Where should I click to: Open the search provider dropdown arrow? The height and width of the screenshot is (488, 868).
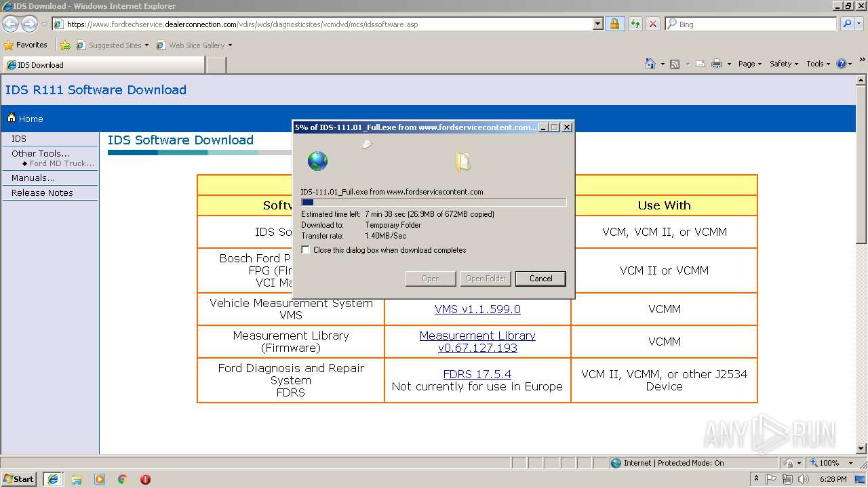tap(860, 24)
